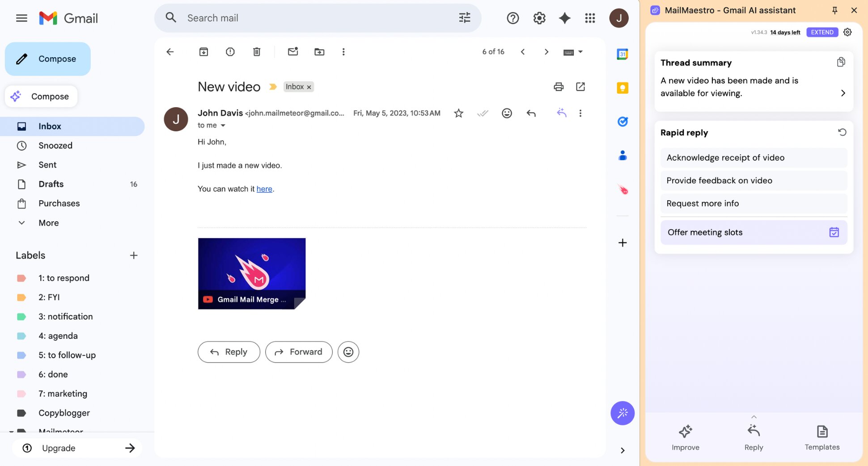Open the email's three-dot More menu

(580, 113)
